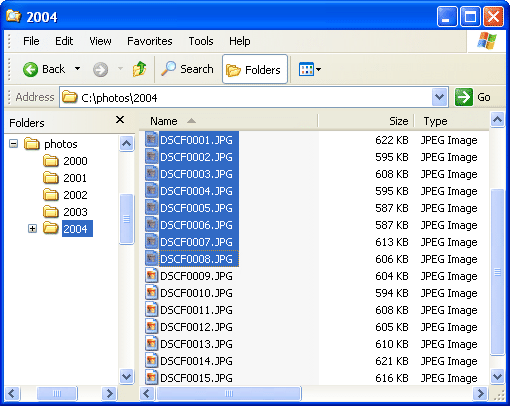Open the Search magnifier tool
Viewport: 510px width, 407px height.
[168, 69]
